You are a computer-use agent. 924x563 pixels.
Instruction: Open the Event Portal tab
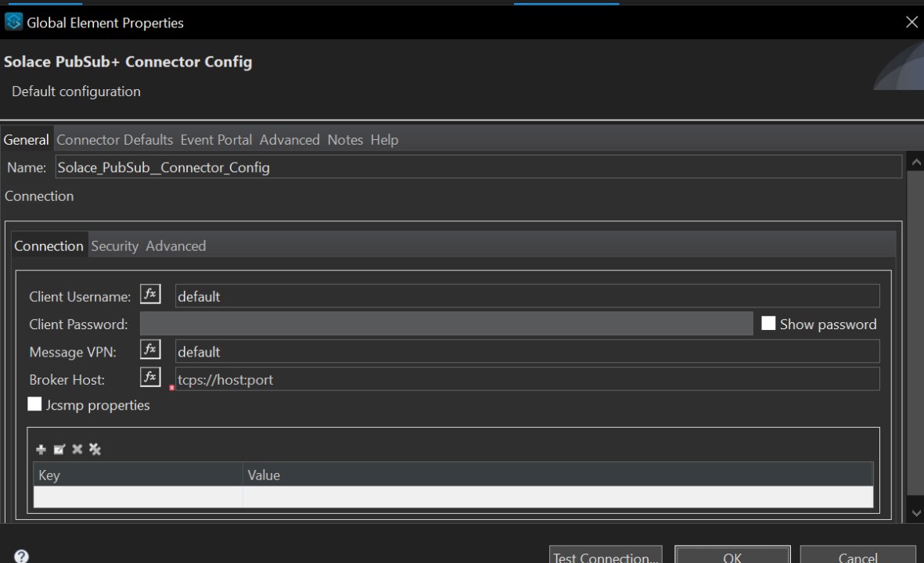point(216,139)
